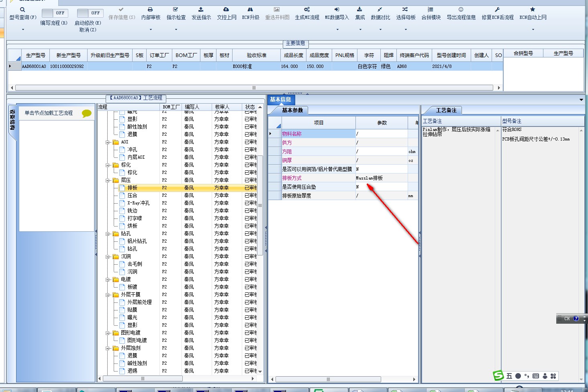Click document icon beside 铝片钻孔
Viewport: 588px width, 392px height.
[122, 241]
